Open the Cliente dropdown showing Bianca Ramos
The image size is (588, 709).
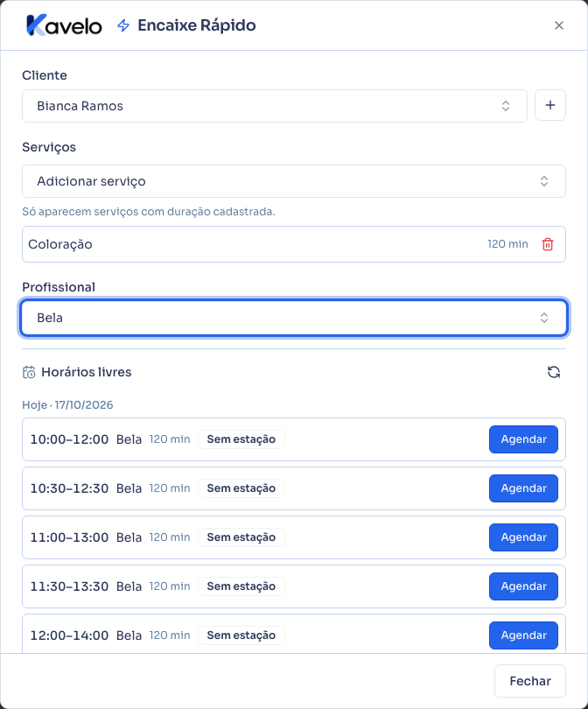275,106
